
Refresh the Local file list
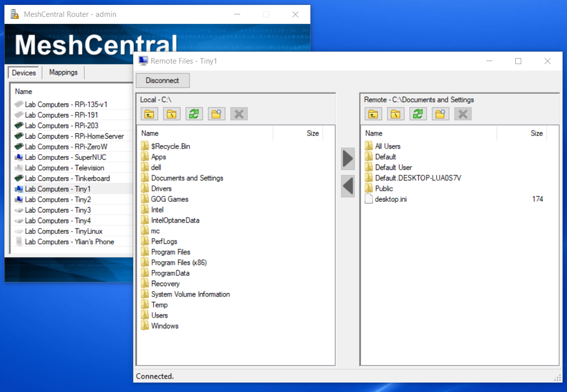pyautogui.click(x=194, y=114)
